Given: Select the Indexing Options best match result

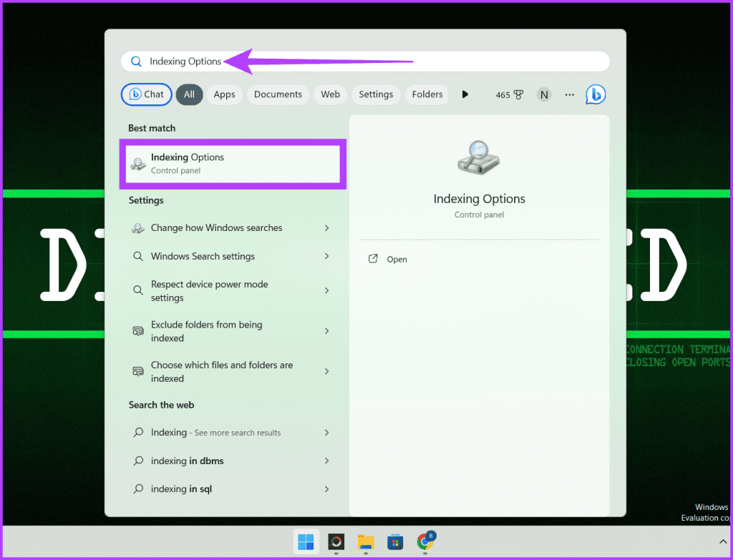Looking at the screenshot, I should (232, 164).
